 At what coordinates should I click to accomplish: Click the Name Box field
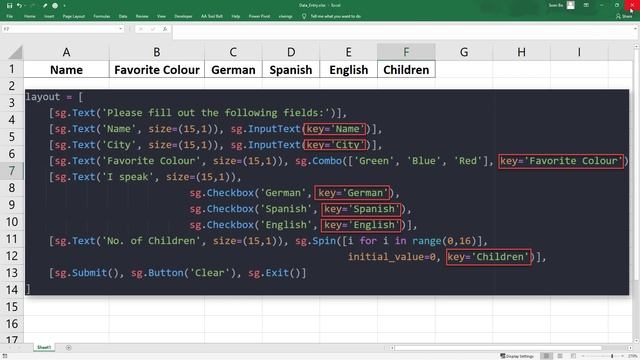coord(60,29)
